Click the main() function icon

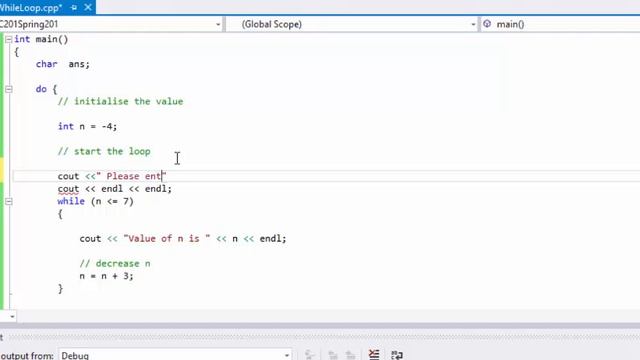(487, 24)
